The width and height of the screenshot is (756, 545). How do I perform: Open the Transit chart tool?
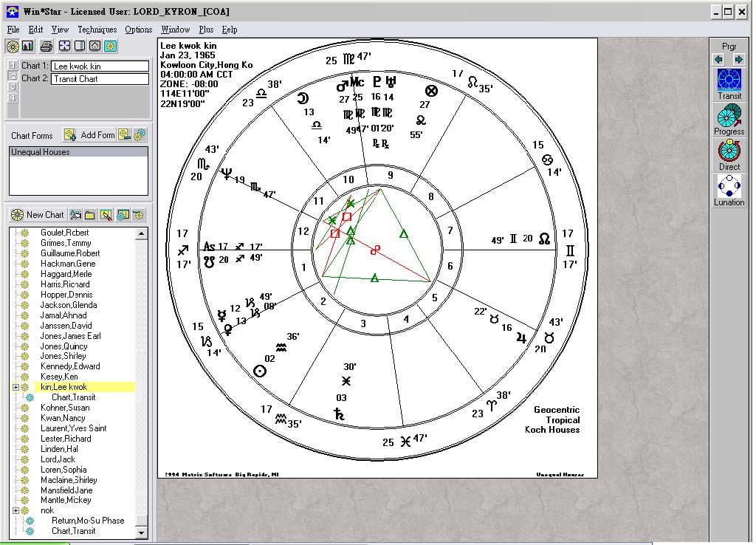729,83
